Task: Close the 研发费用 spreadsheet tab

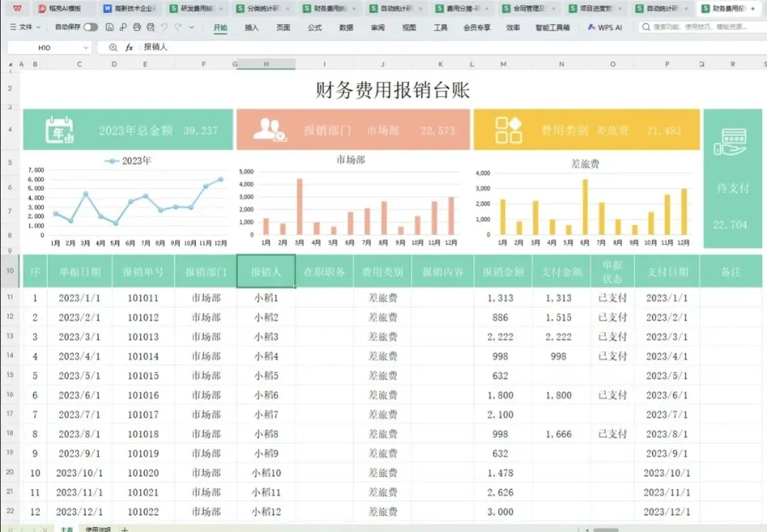Action: click(x=221, y=9)
